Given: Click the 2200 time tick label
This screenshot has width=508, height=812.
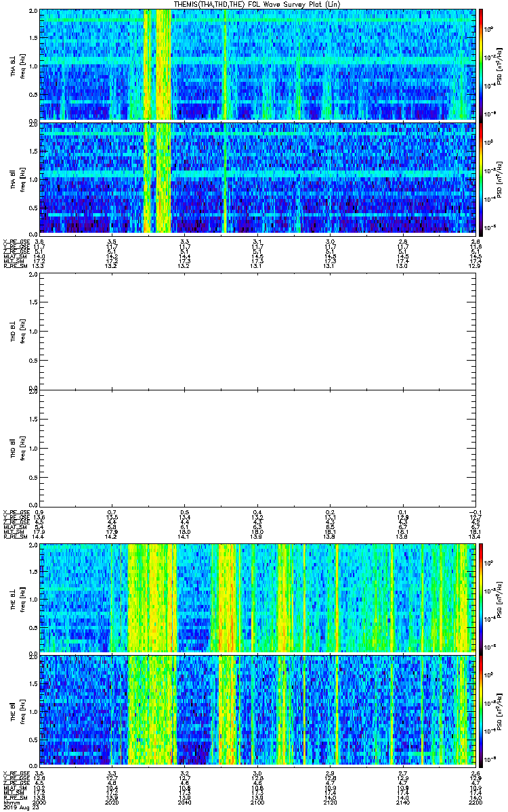Looking at the screenshot, I should coord(474,801).
